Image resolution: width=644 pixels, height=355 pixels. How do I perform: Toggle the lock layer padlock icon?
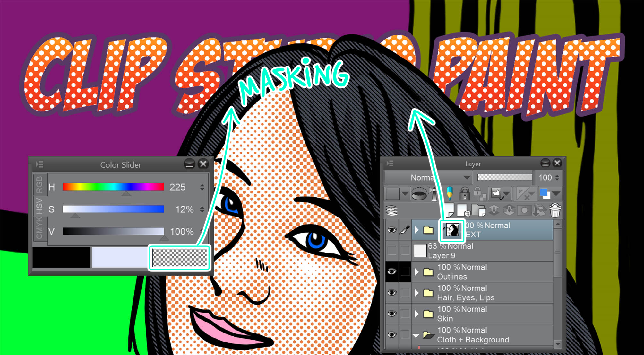coord(465,194)
